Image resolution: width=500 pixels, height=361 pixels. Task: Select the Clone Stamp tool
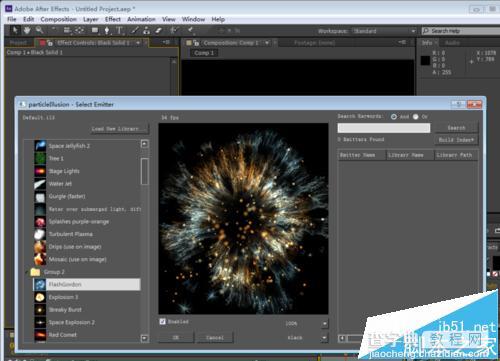(146, 31)
